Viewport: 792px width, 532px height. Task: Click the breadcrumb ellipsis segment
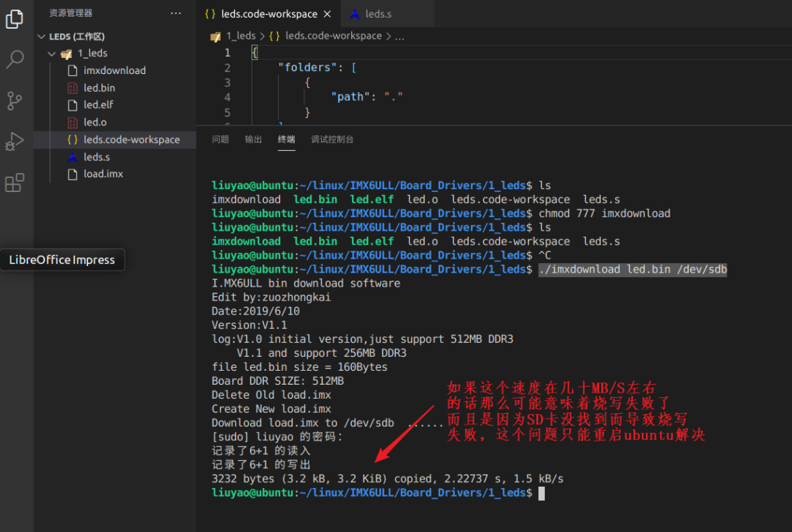[400, 37]
